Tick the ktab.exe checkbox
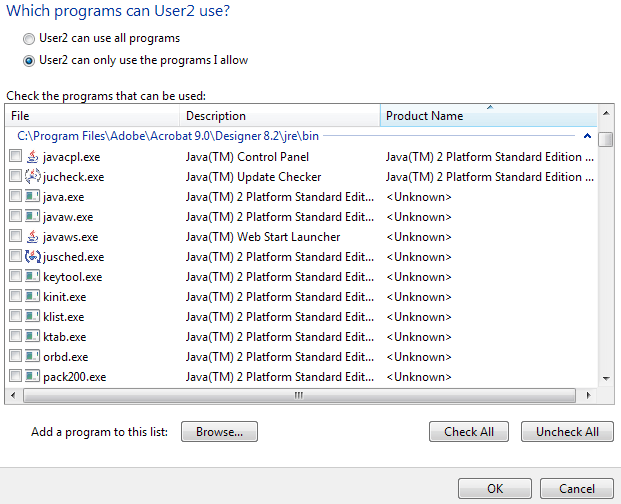 [15, 336]
